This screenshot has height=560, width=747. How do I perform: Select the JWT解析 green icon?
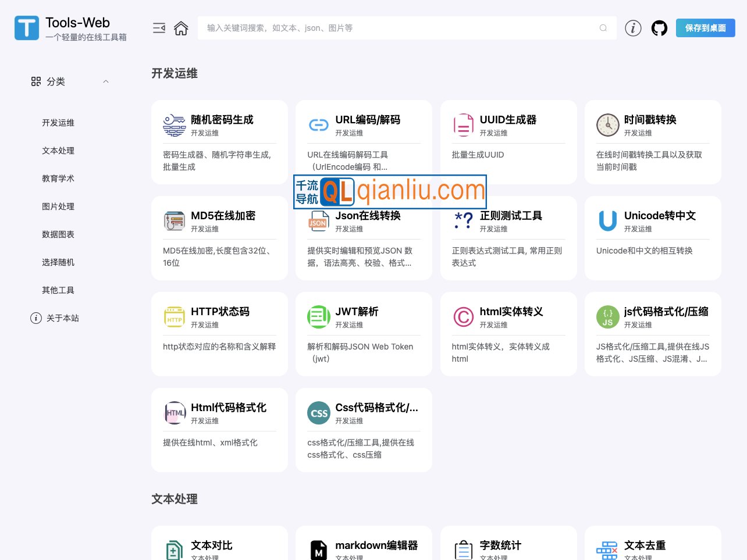pyautogui.click(x=319, y=317)
